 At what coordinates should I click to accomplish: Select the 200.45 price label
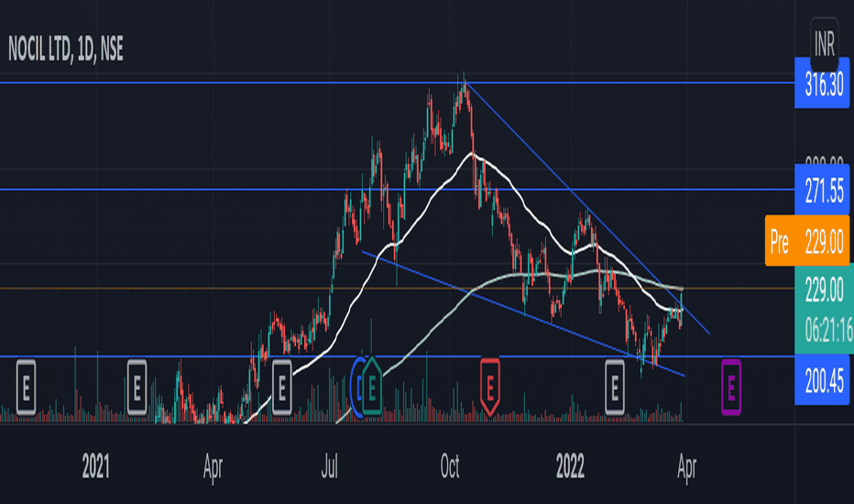(822, 379)
